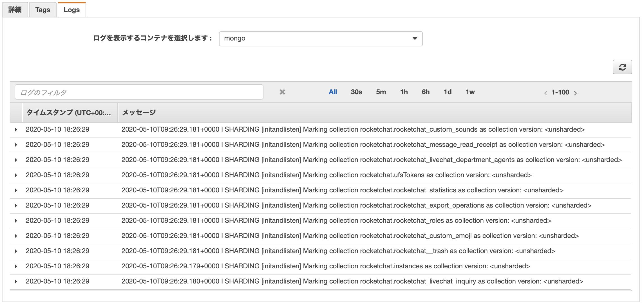Expand the rocketchat_statistics log entry
The image size is (644, 306).
(x=16, y=190)
